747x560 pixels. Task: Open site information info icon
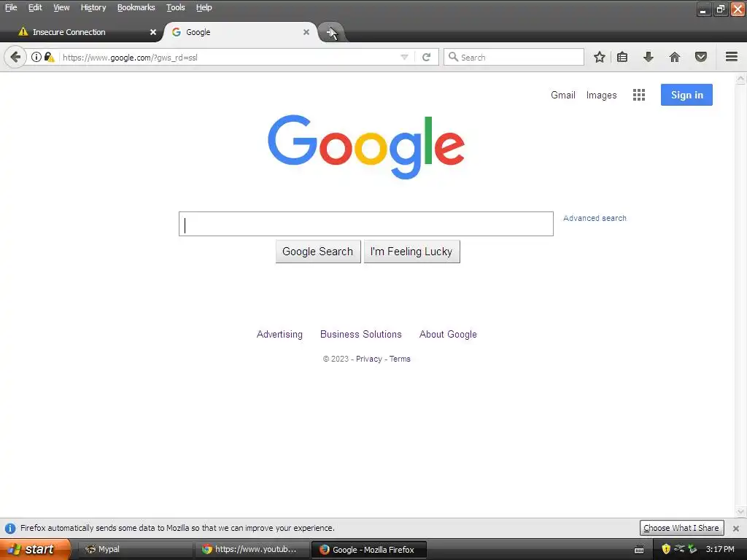[x=36, y=57]
